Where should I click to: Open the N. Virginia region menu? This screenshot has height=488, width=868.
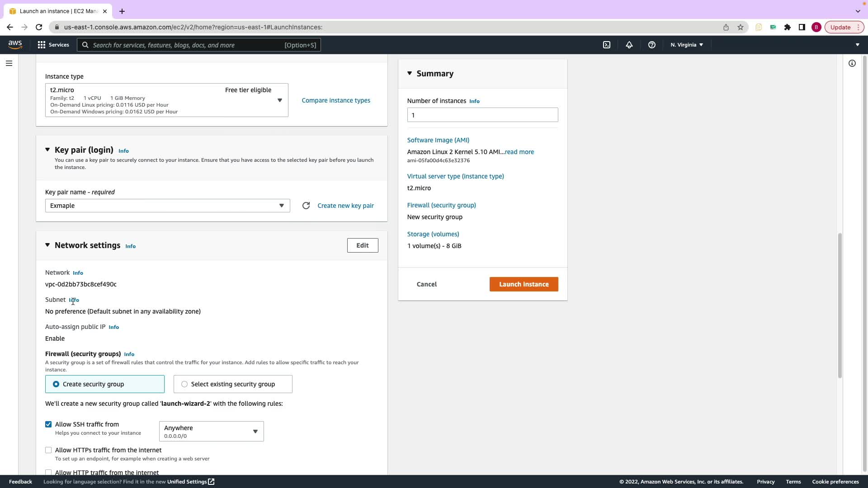click(x=686, y=45)
